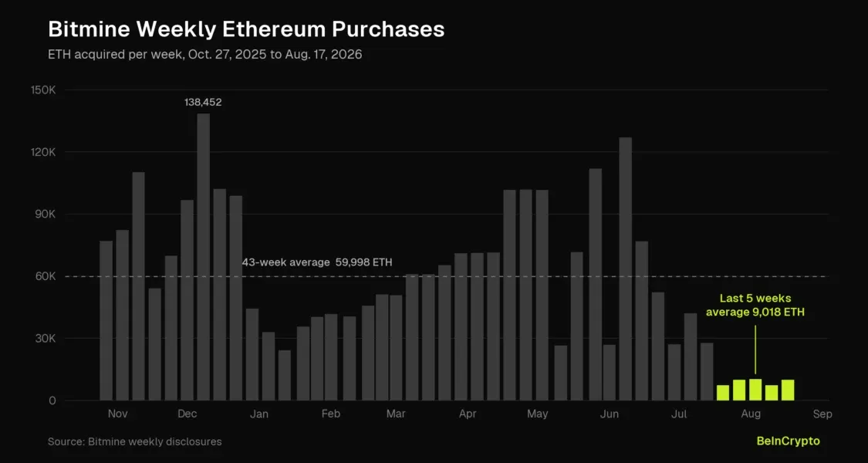Click the 43-week average 59,998 ETH label
The height and width of the screenshot is (463, 868).
pyautogui.click(x=317, y=262)
